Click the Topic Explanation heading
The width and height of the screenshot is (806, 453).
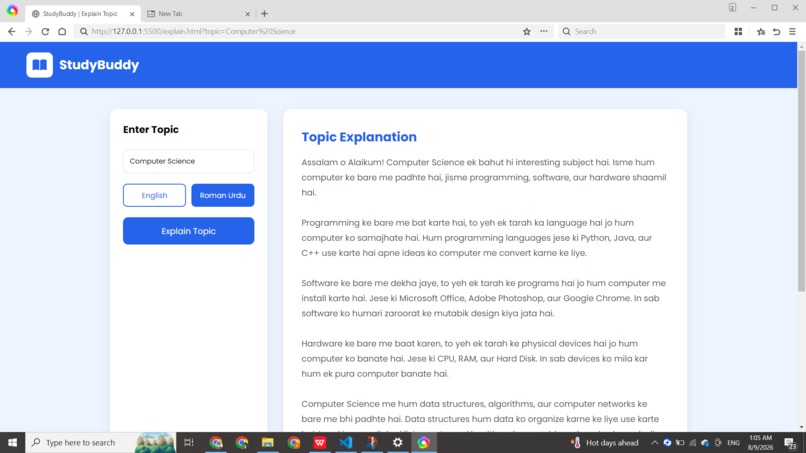pyautogui.click(x=359, y=137)
